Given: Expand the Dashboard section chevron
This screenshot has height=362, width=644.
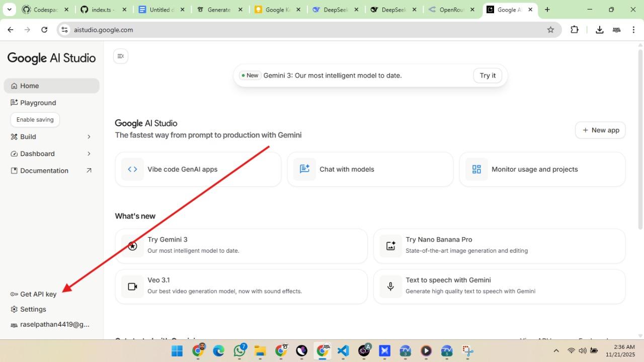Looking at the screenshot, I should pos(89,154).
